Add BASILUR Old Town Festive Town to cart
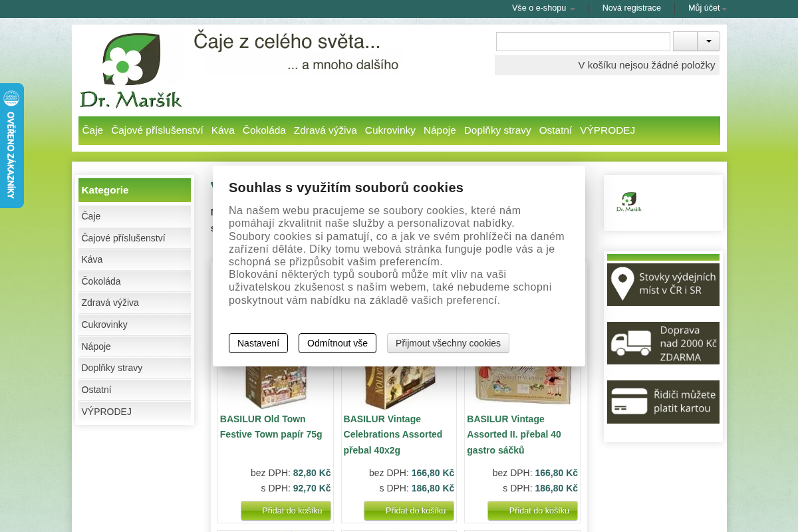This screenshot has height=532, width=798. [286, 511]
